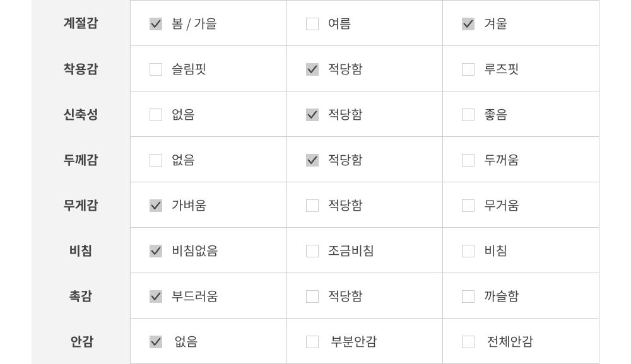Select the 루즈핏 checkbox
631x364 pixels.
[468, 69]
